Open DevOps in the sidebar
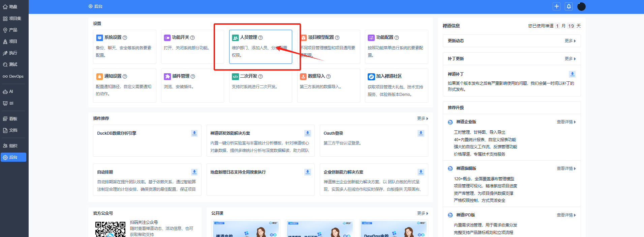The image size is (644, 237). pos(13,76)
